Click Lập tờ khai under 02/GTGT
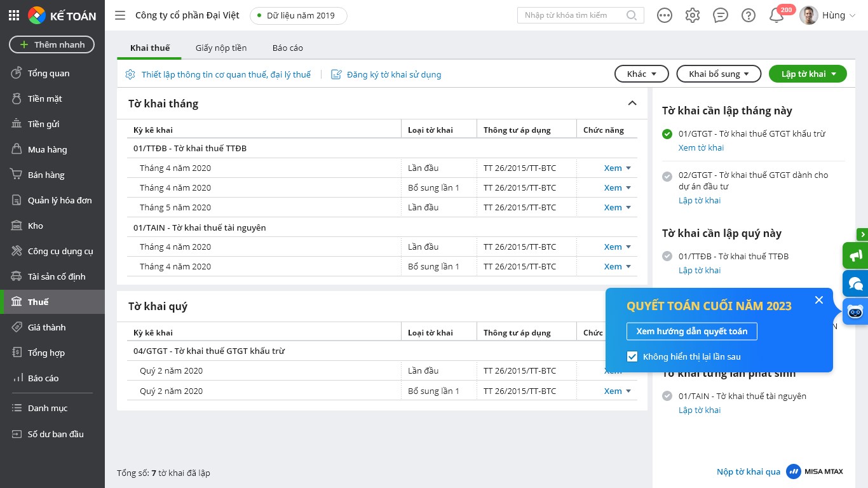The height and width of the screenshot is (488, 868). [x=700, y=200]
